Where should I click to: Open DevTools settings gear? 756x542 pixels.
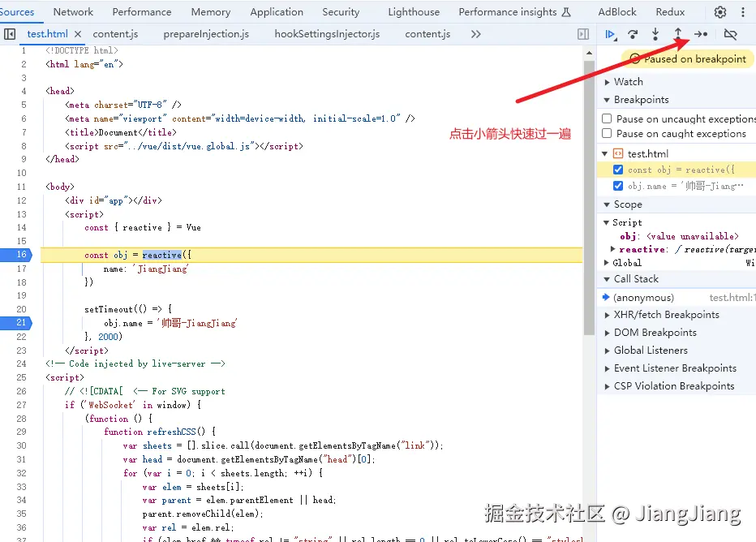coord(719,12)
